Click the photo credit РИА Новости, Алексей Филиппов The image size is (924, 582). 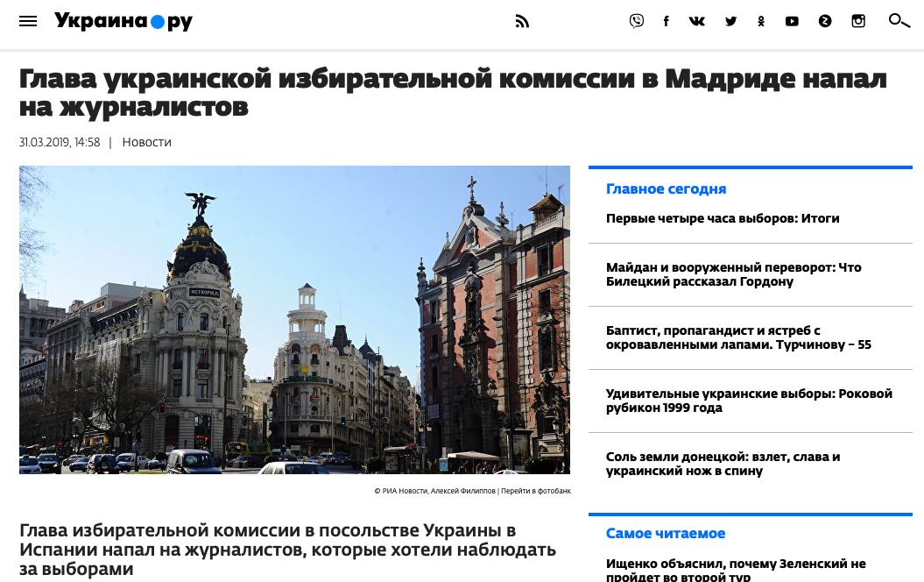[x=435, y=491]
